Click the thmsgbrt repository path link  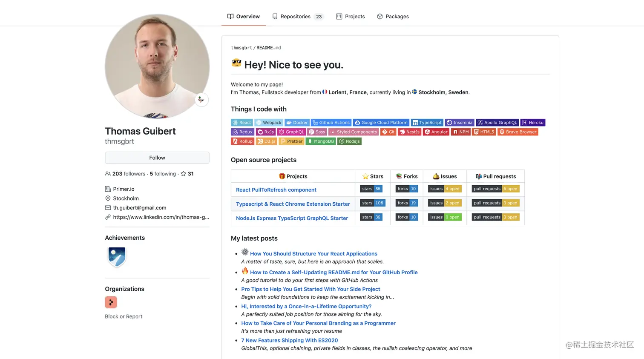pyautogui.click(x=241, y=48)
